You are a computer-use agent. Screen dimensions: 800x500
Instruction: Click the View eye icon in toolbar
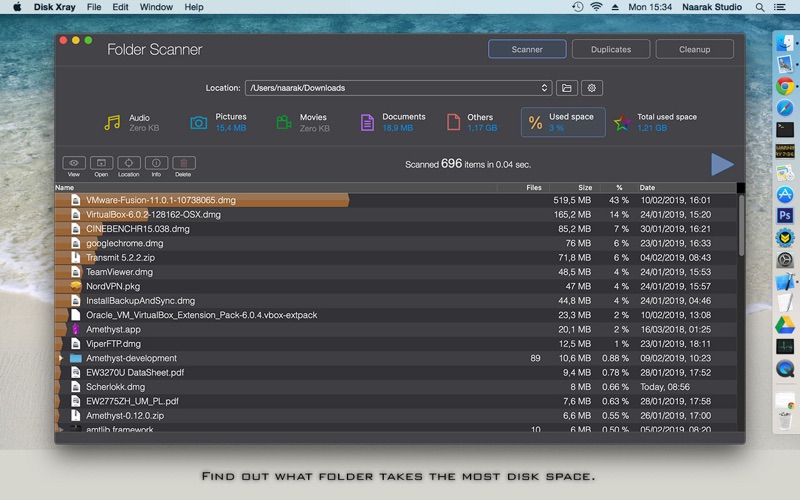click(73, 163)
